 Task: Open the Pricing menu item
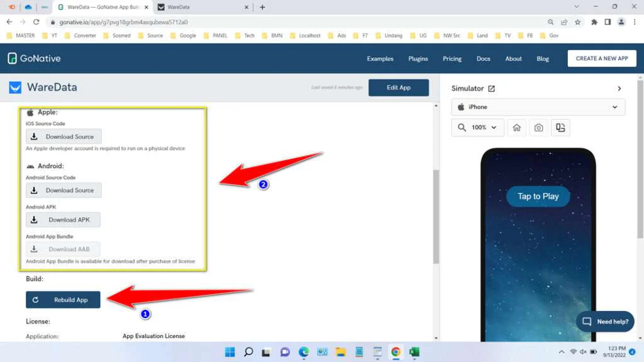tap(452, 58)
